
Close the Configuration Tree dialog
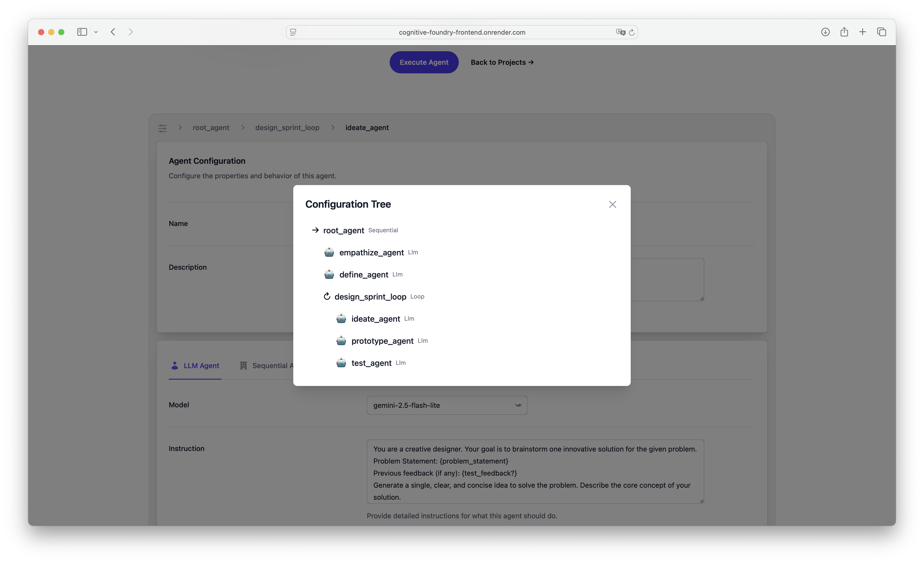coord(612,204)
